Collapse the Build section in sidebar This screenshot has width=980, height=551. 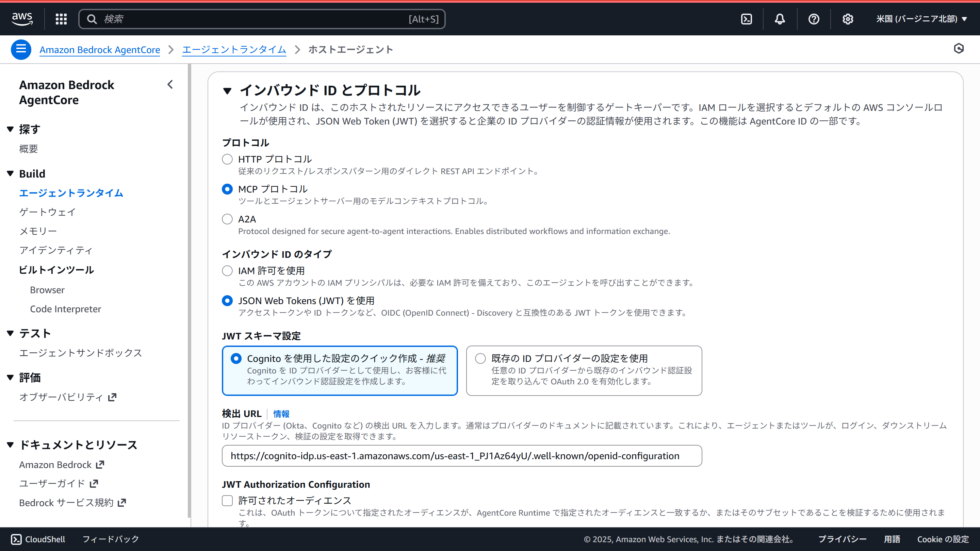coord(10,173)
